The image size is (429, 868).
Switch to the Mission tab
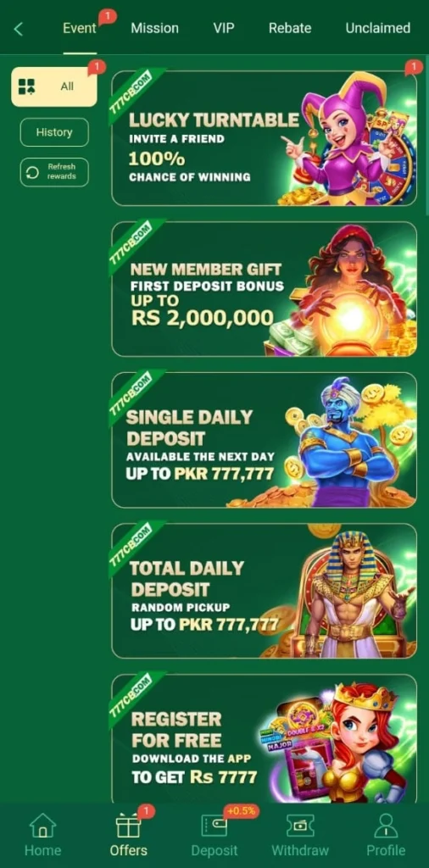coord(154,28)
